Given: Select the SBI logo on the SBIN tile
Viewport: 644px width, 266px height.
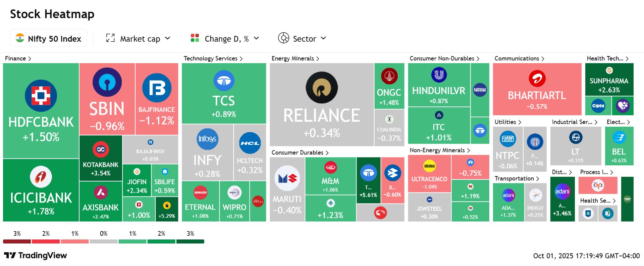Looking at the screenshot, I should click(x=107, y=82).
